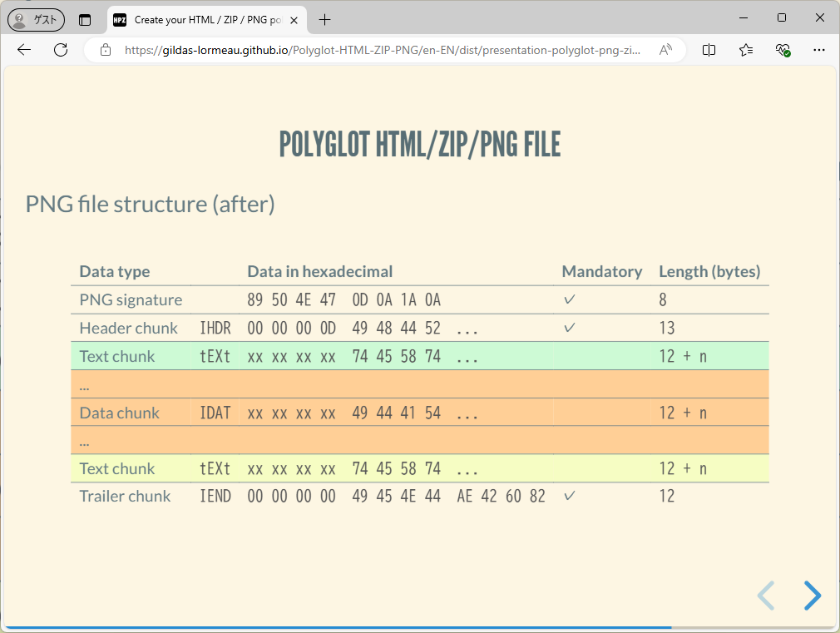Open a new browser tab
Image resolution: width=840 pixels, height=633 pixels.
[324, 19]
